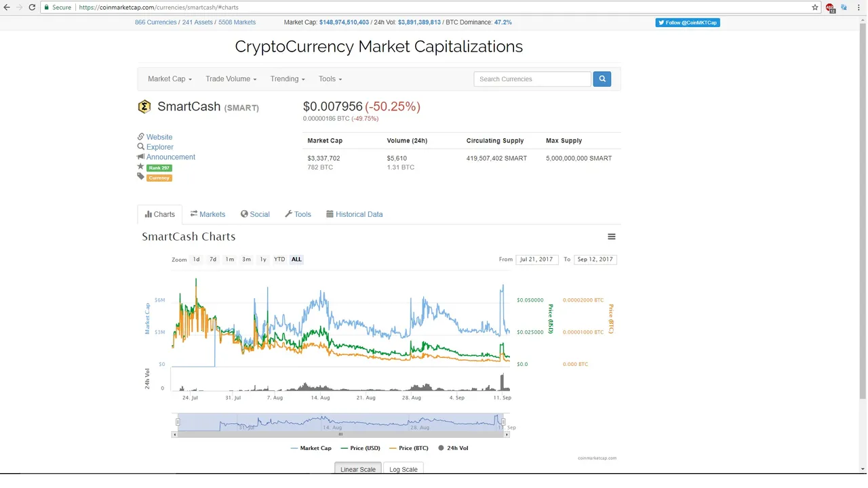Open the Historical Data tab
This screenshot has width=868, height=488.
point(355,214)
